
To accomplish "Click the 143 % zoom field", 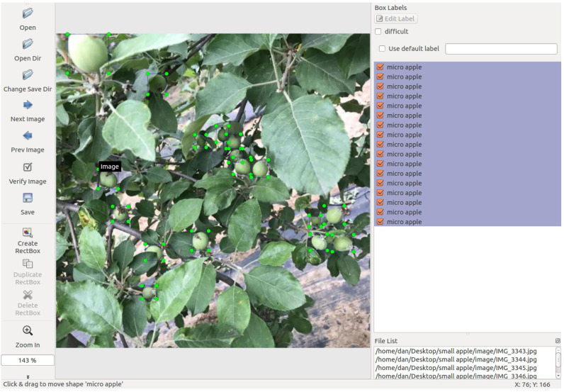I will [28, 360].
